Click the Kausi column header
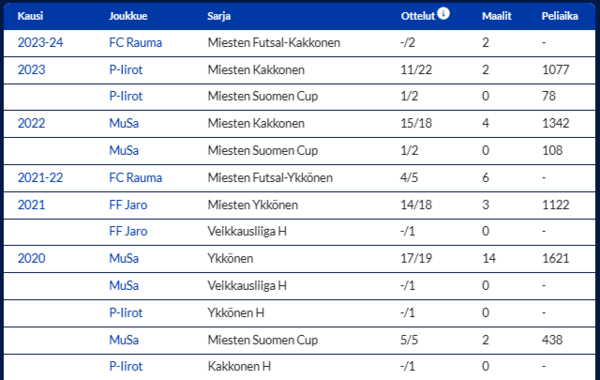Image resolution: width=600 pixels, height=380 pixels. pyautogui.click(x=30, y=16)
